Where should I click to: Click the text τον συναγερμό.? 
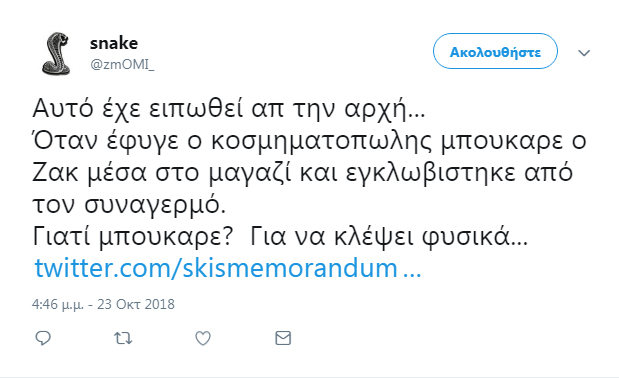pos(129,205)
